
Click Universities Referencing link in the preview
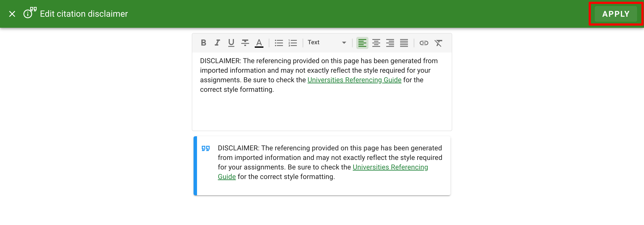click(x=390, y=167)
